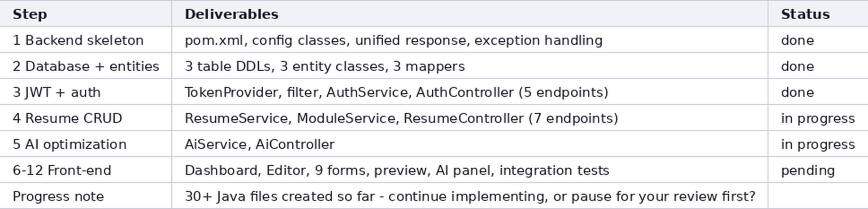Click the 'Progress note' cell
This screenshot has width=868, height=209.
click(x=86, y=196)
